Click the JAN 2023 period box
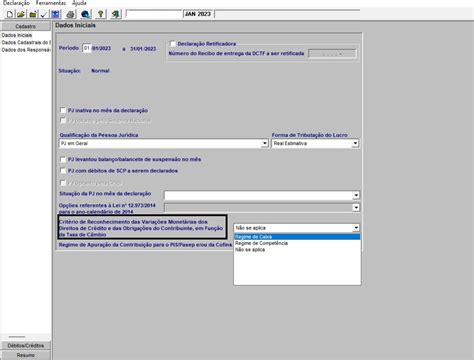Image resolution: width=474 pixels, height=360 pixels. click(198, 14)
